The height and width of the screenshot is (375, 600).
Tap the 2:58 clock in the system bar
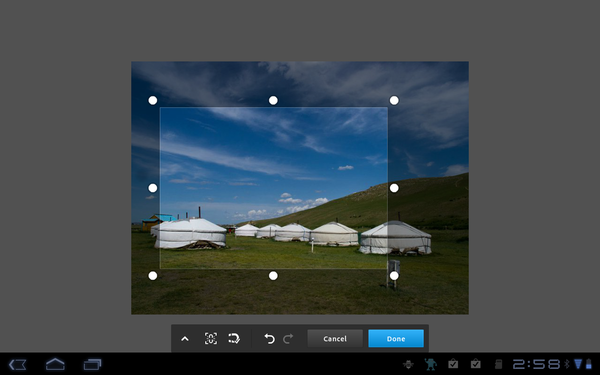click(536, 364)
